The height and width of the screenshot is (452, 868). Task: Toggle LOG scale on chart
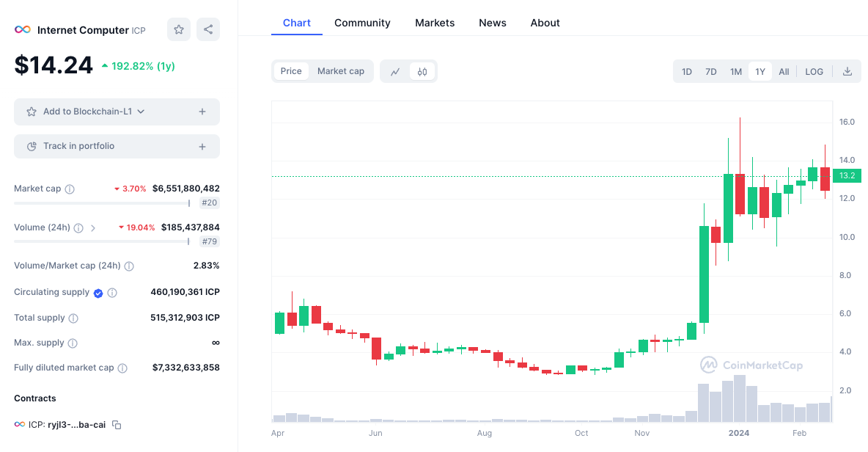tap(814, 71)
